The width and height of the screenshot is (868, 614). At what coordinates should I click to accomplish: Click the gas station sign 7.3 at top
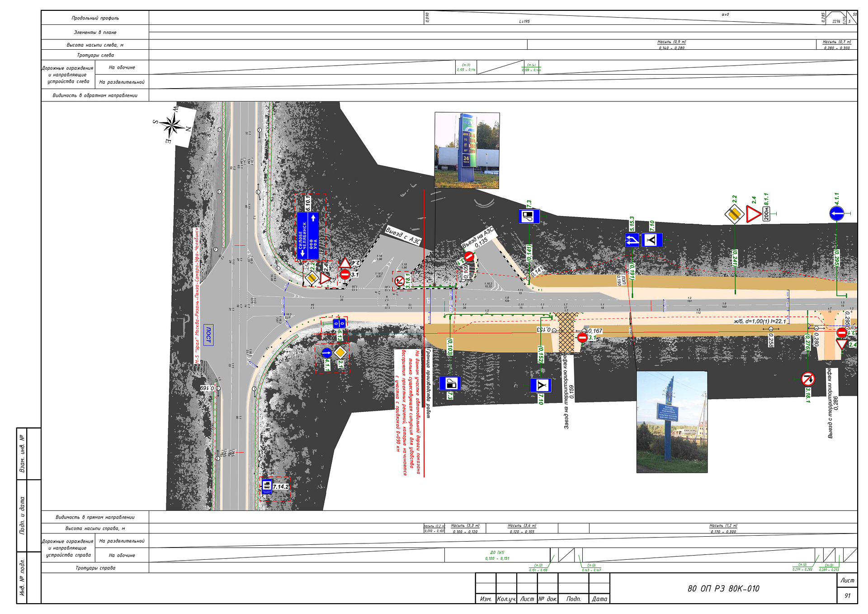point(529,217)
